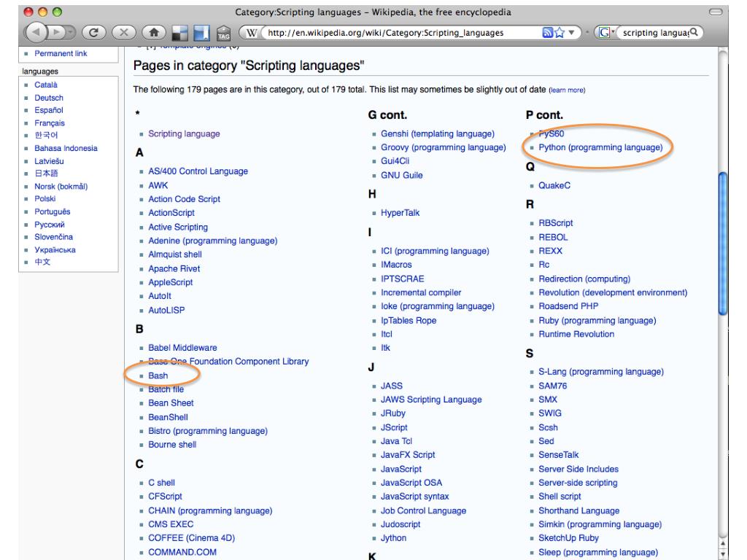Image resolution: width=747 pixels, height=560 pixels.
Task: Open the AWK article link
Action: point(158,185)
